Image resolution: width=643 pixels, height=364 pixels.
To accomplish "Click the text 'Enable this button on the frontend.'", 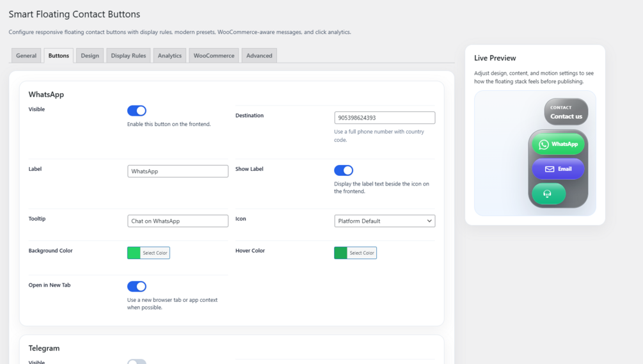I will [x=169, y=124].
